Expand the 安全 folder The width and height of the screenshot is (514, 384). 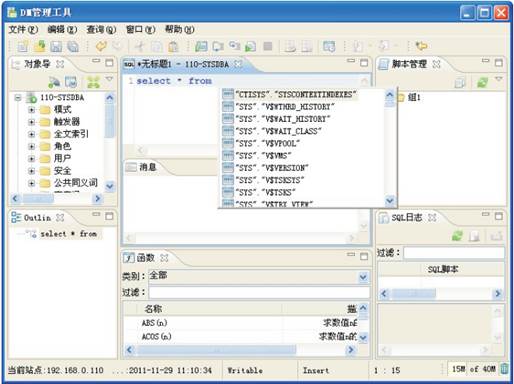[x=31, y=171]
